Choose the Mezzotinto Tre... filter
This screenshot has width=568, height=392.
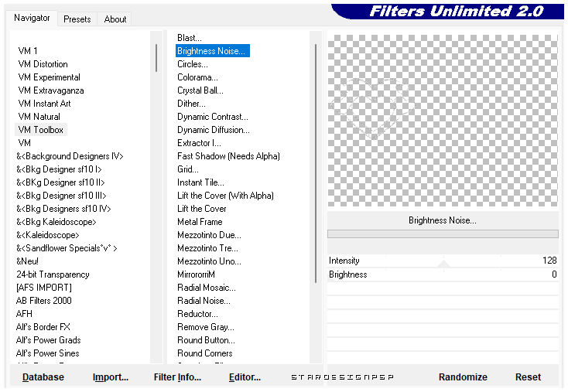pyautogui.click(x=207, y=248)
